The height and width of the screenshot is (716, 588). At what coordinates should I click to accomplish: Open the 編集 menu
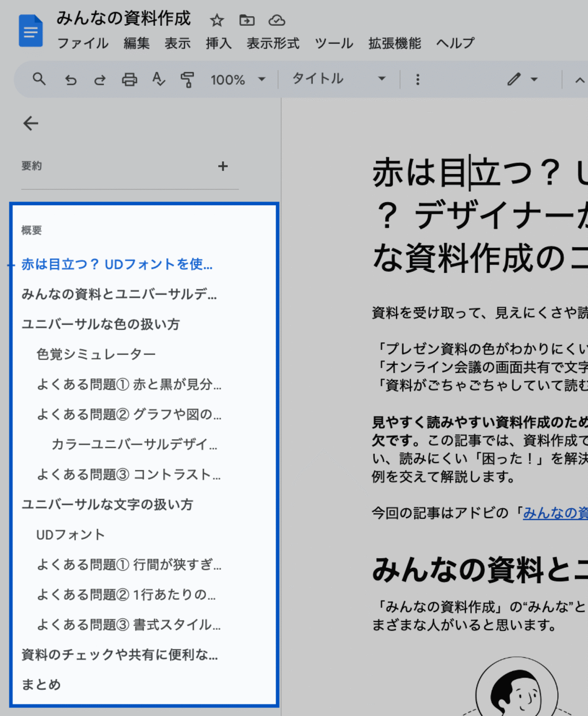pos(137,43)
